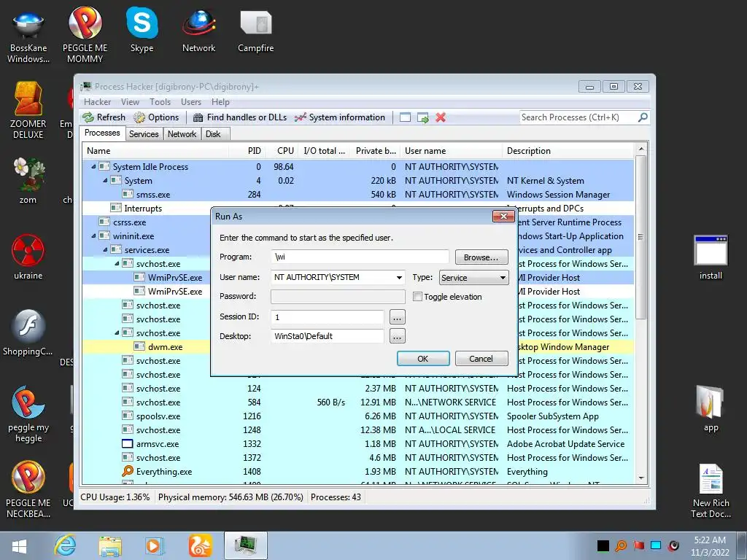Screen dimensions: 747x560
Task: Collapse the System process tree node
Action: 105,181
